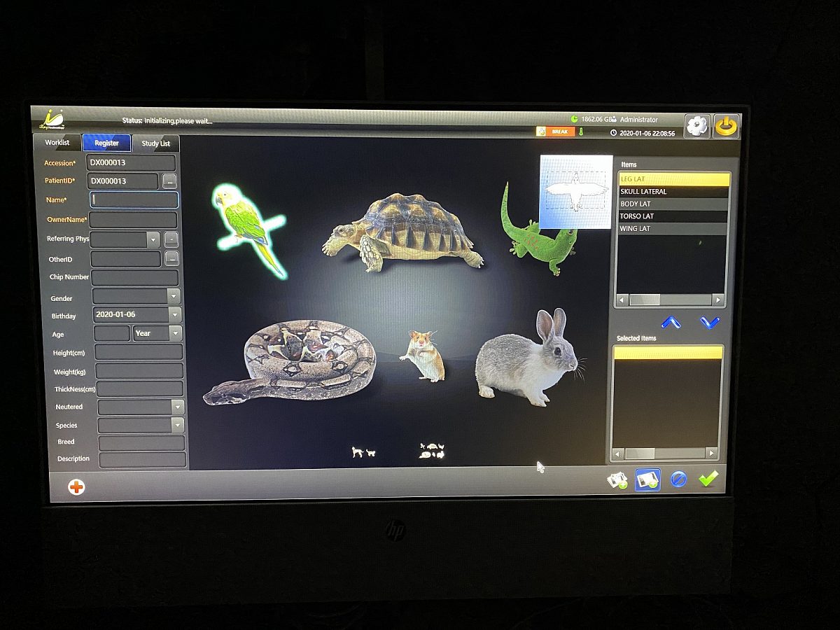The width and height of the screenshot is (840, 630).
Task: Select the hamster species image
Action: pyautogui.click(x=423, y=356)
